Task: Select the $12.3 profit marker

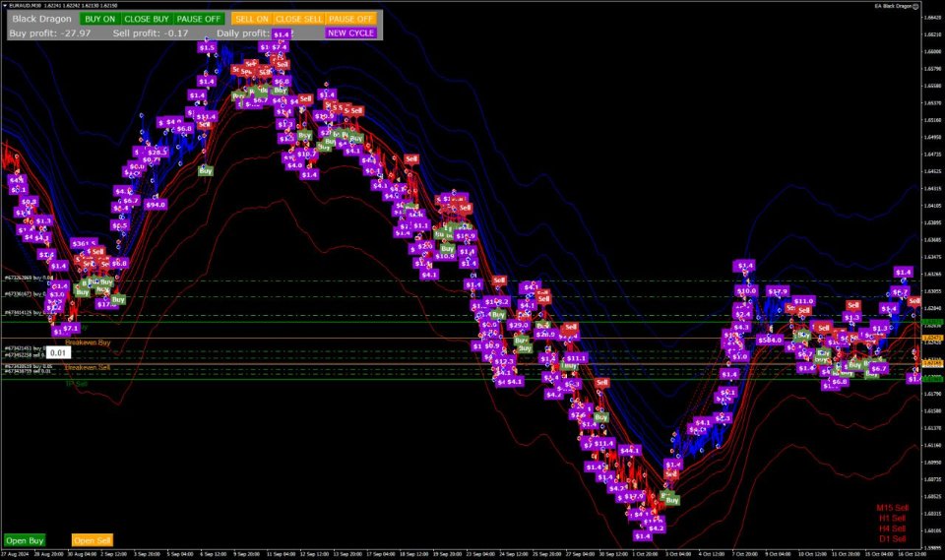Action: click(504, 361)
